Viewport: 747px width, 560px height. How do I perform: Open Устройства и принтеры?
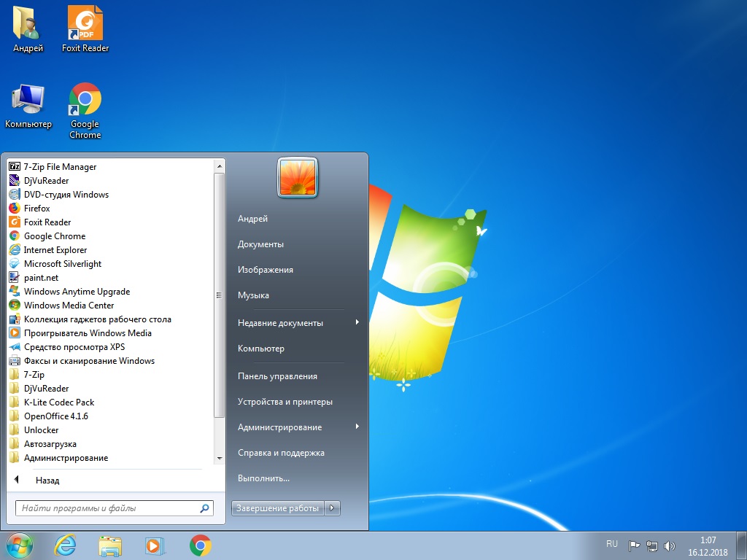[x=285, y=402]
